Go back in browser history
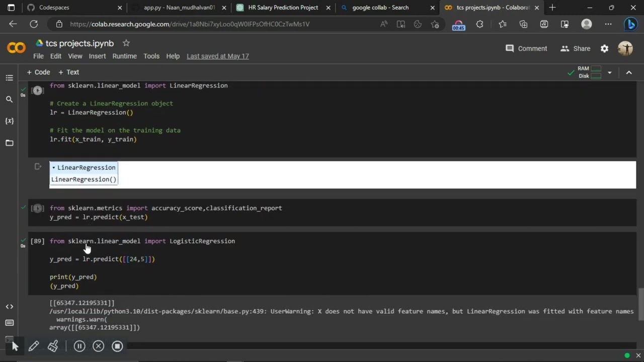 13,24
